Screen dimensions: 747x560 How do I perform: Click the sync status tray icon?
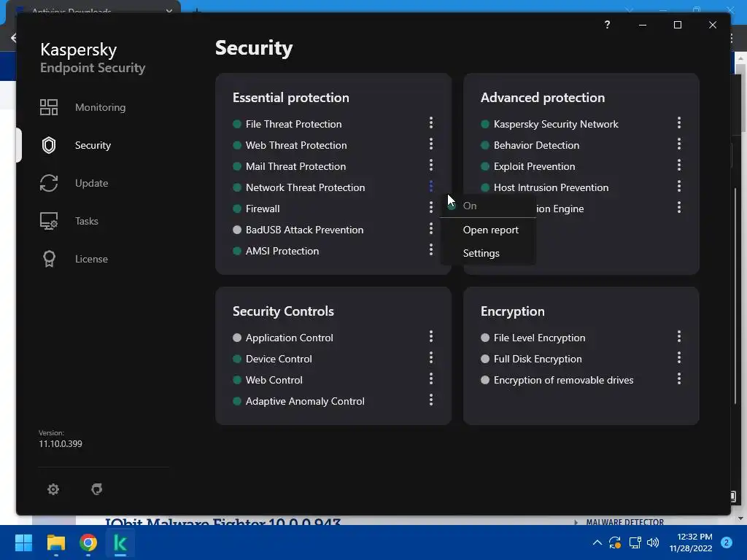pos(615,542)
